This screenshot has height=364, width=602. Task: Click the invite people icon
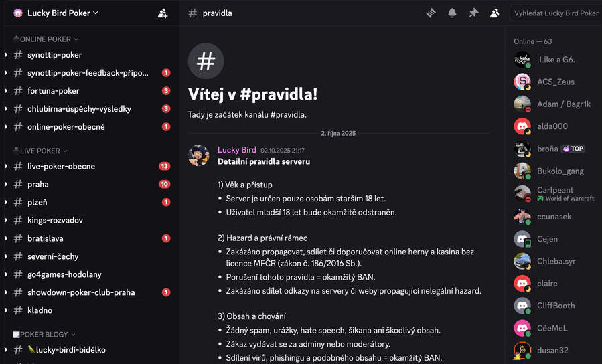[163, 13]
